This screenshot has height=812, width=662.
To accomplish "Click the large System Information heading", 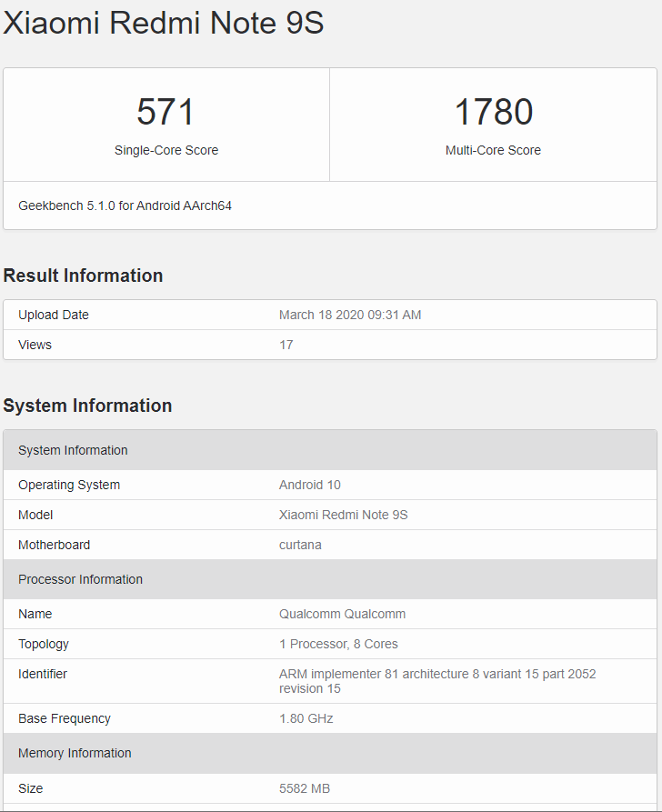I will click(87, 406).
